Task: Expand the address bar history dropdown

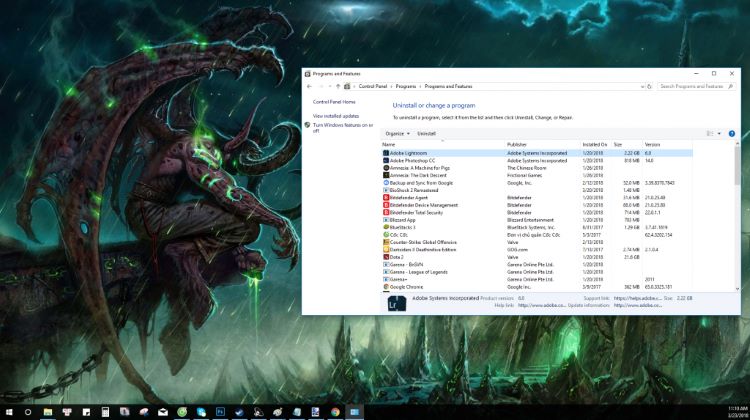Action: (642, 87)
